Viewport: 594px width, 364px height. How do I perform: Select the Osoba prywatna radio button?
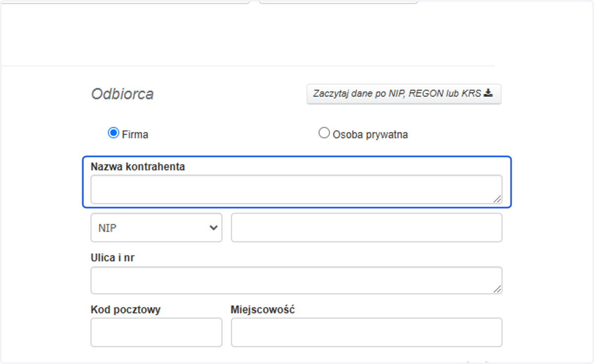click(324, 133)
